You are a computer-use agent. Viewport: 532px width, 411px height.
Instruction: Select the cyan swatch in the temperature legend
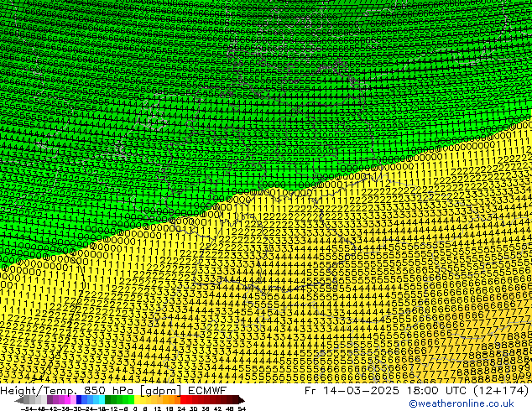(102, 399)
